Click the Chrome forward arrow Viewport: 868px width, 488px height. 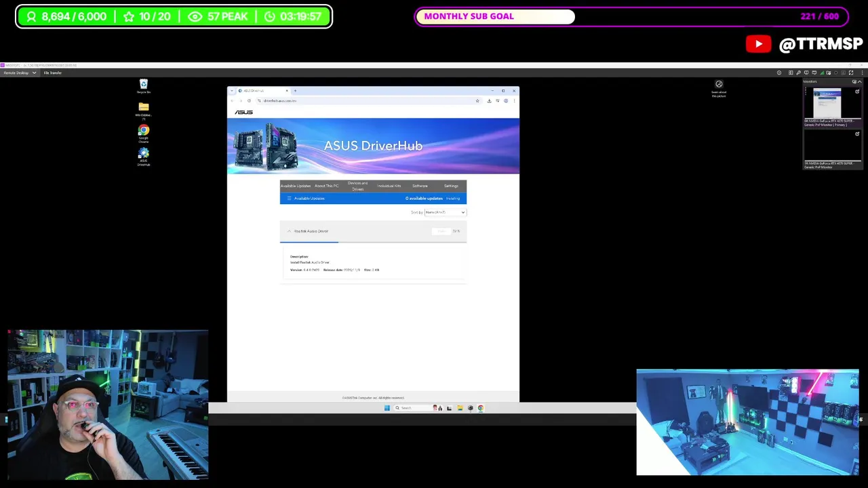click(x=241, y=100)
